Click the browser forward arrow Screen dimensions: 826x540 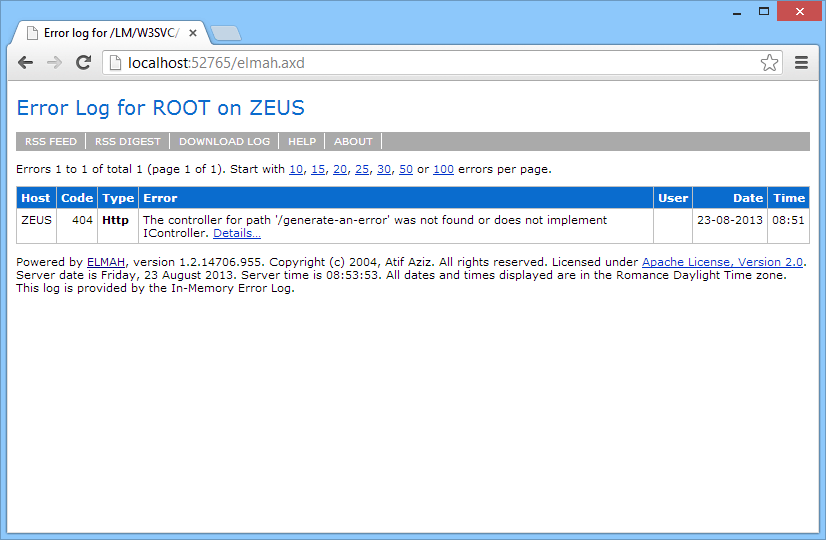54,63
